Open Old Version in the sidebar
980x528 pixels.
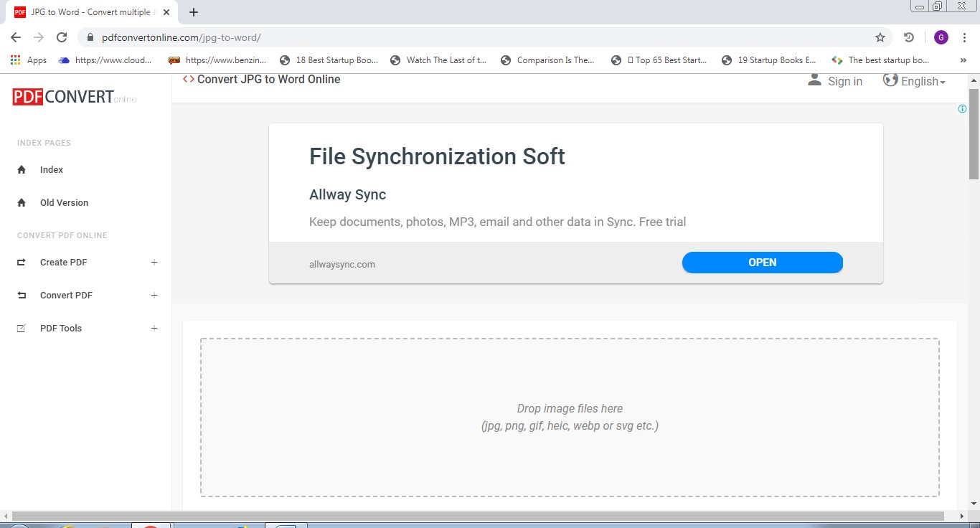click(64, 203)
